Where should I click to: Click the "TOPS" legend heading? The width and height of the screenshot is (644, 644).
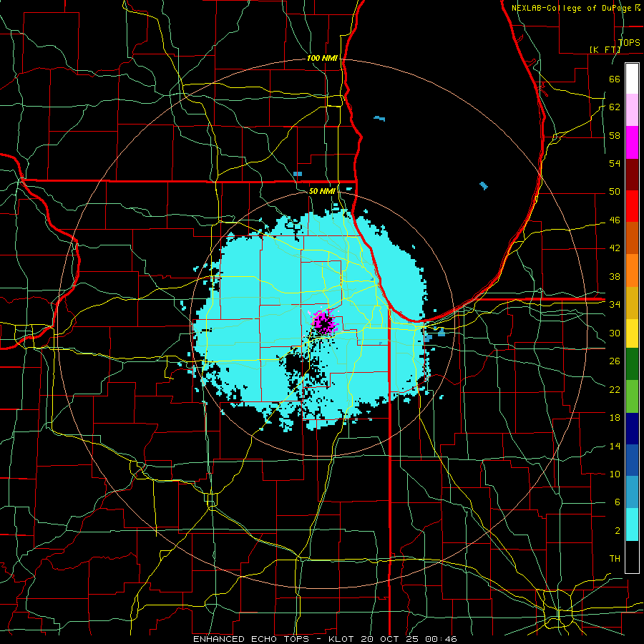pos(629,43)
